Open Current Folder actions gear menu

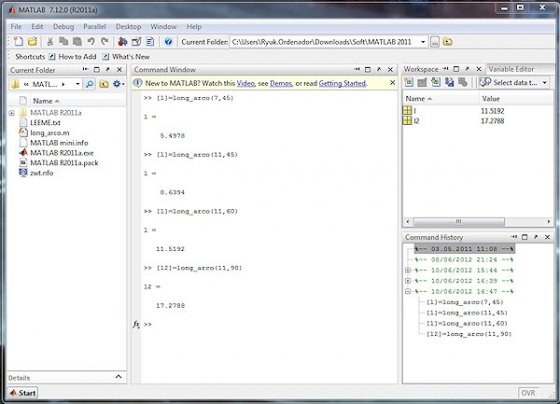pyautogui.click(x=118, y=84)
